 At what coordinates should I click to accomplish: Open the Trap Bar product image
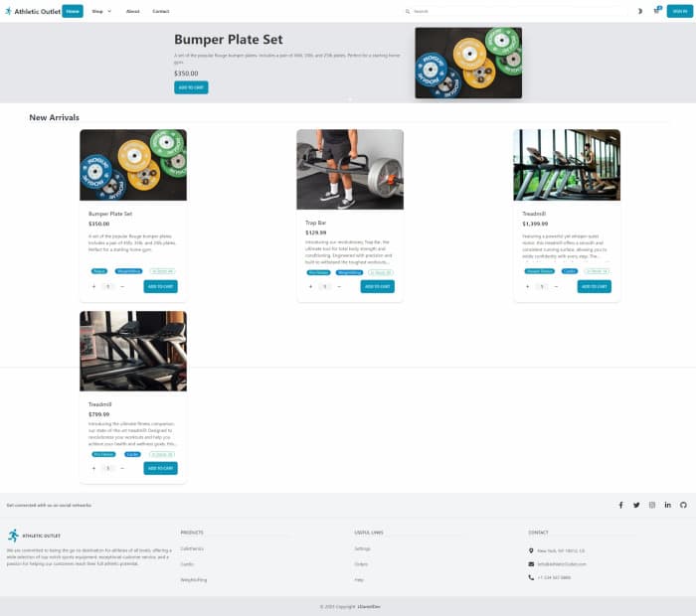click(x=350, y=170)
